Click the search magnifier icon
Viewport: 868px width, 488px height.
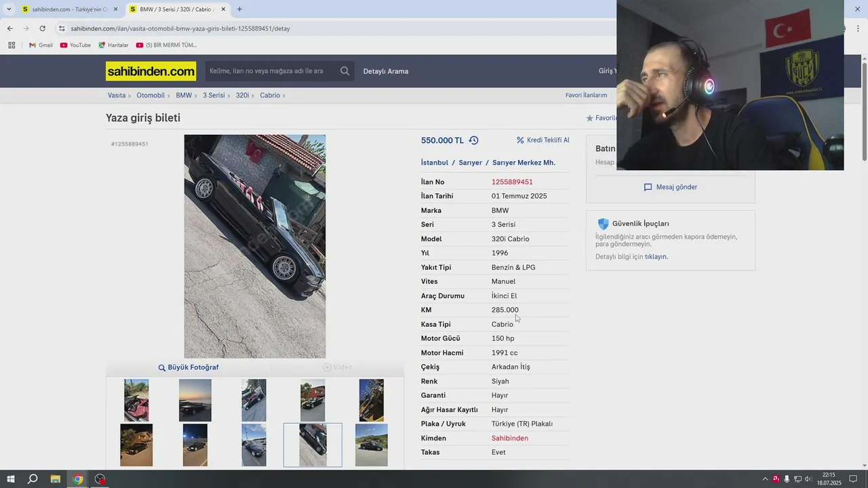click(345, 71)
